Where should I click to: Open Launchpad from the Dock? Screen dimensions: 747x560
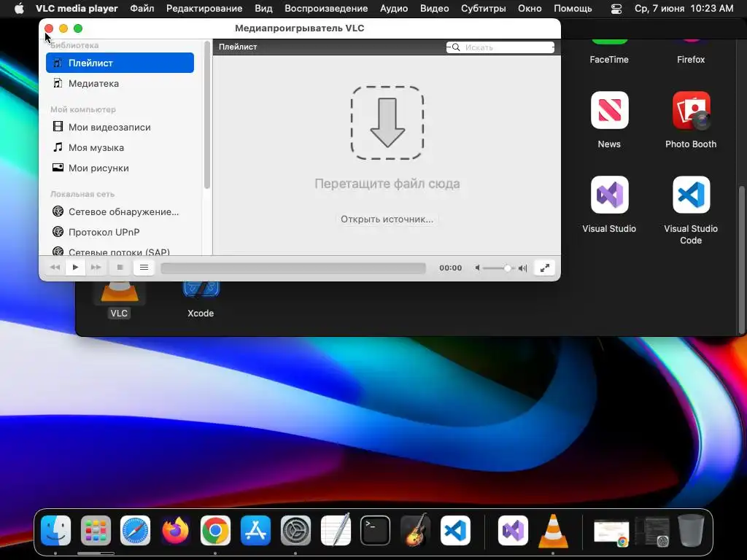point(96,531)
